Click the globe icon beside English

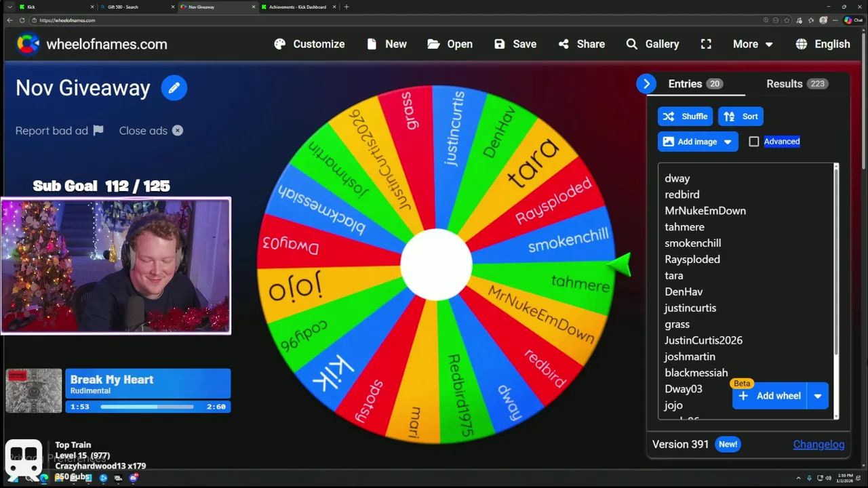802,44
